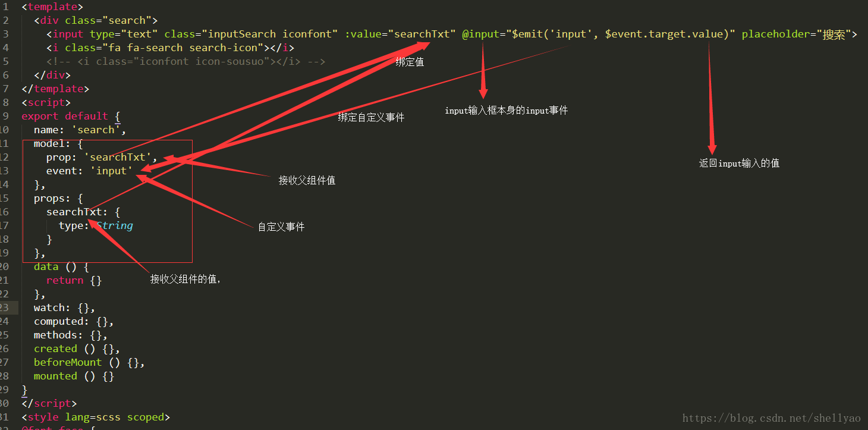Click the 搜索 placeholder value
The width and height of the screenshot is (868, 430).
click(834, 34)
